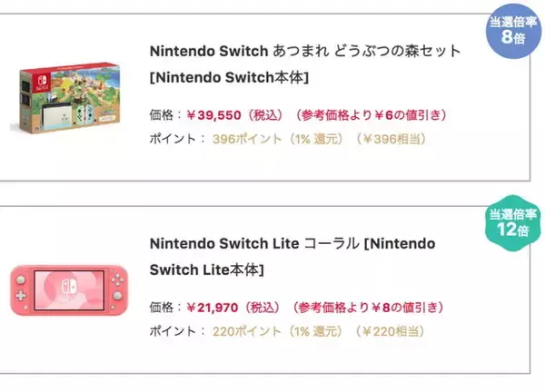Click (税込) next to ¥39,550
Image resolution: width=545 pixels, height=392 pixels.
click(x=268, y=115)
